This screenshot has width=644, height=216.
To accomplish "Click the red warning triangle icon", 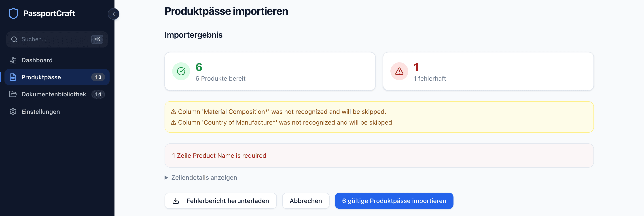I will click(399, 71).
